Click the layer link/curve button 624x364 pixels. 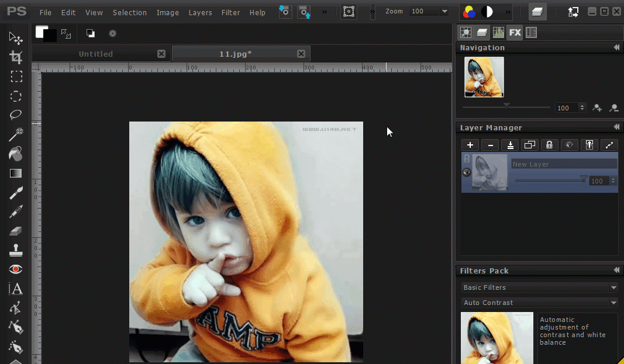tap(609, 145)
